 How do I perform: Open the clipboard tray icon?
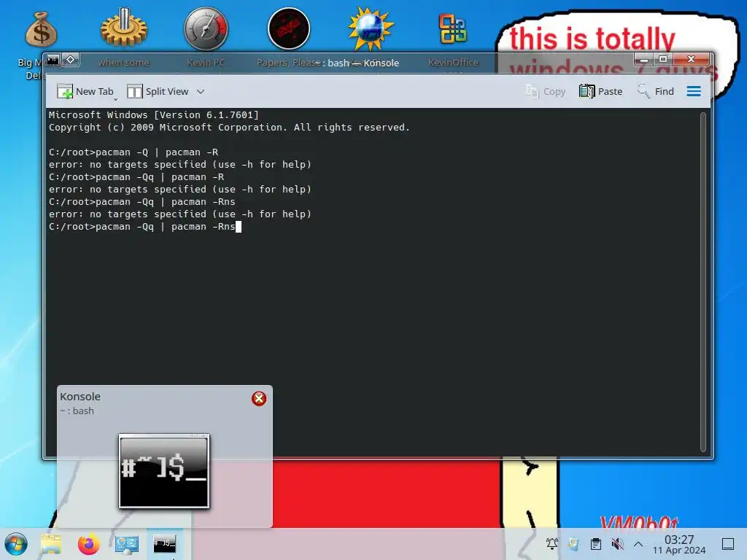(595, 544)
